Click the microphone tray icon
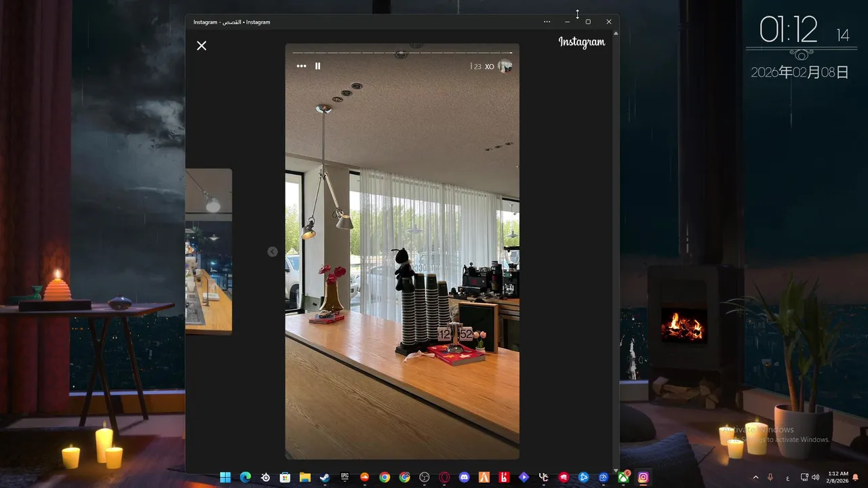 click(x=770, y=477)
